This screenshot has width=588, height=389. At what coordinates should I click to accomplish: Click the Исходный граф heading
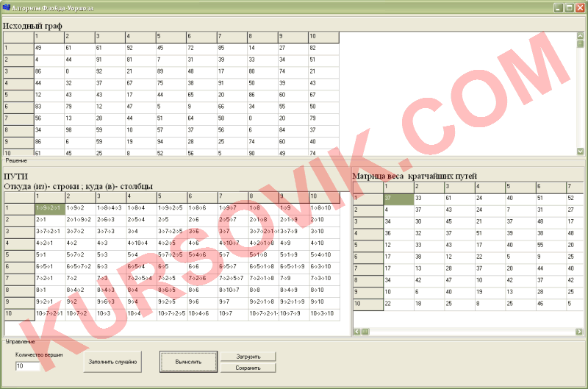[32, 26]
